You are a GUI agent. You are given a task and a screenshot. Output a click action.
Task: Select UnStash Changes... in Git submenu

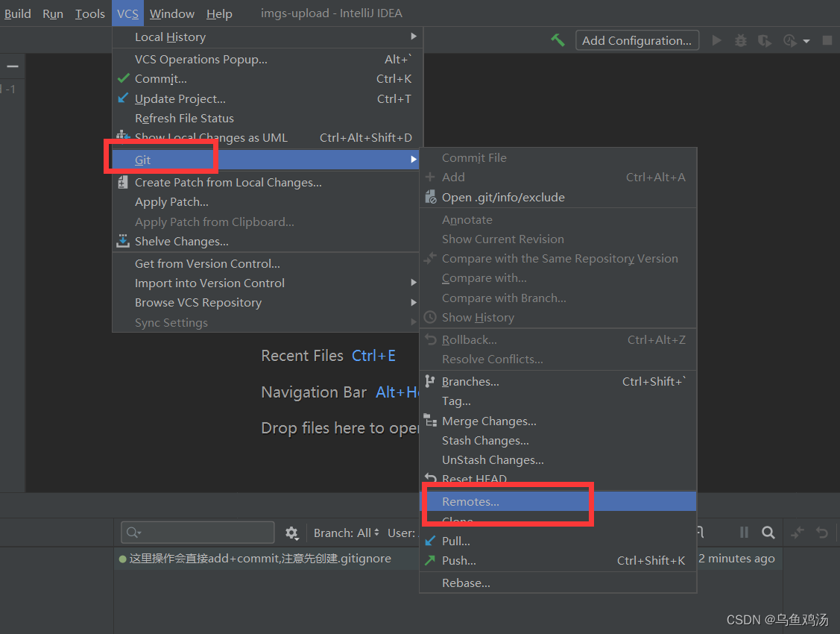coord(558,459)
